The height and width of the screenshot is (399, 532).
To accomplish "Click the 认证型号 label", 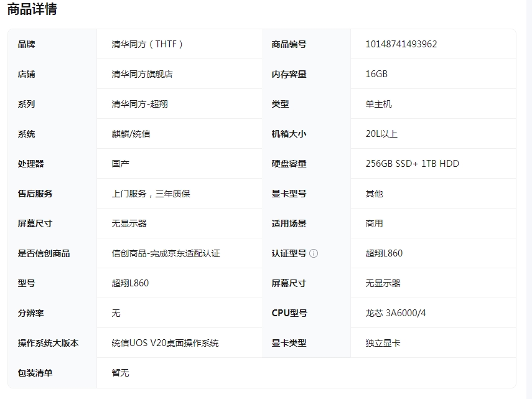I will click(x=289, y=253).
